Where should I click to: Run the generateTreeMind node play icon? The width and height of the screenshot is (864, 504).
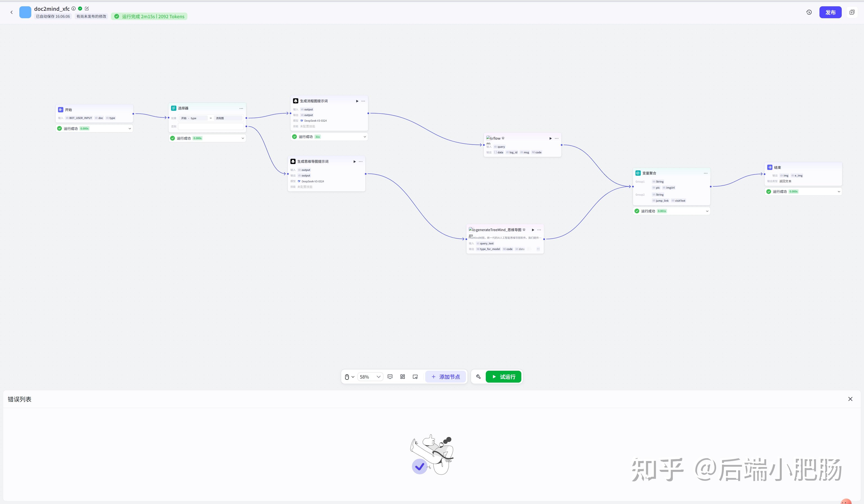click(533, 230)
